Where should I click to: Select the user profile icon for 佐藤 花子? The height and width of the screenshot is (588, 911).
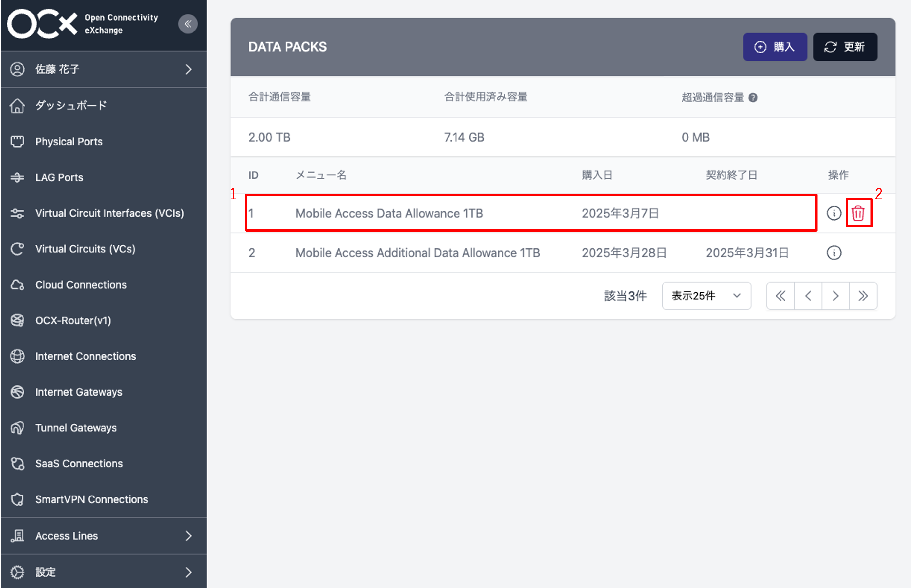click(x=17, y=69)
